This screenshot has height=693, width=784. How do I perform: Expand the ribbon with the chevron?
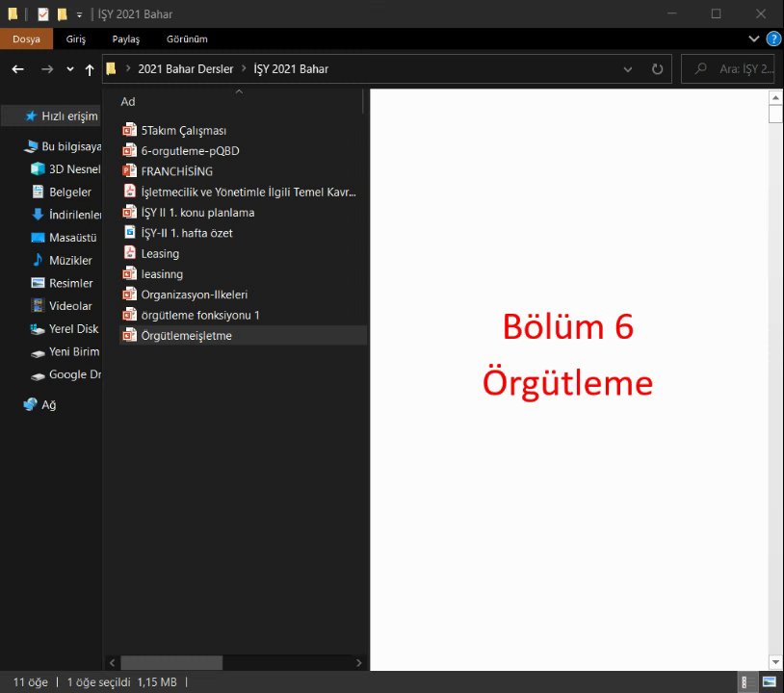[x=753, y=38]
